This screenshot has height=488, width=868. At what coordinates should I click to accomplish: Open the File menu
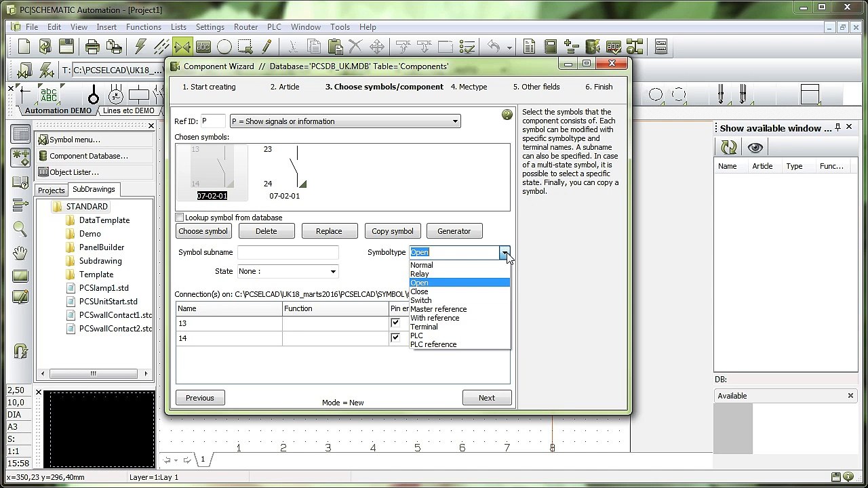tap(32, 27)
